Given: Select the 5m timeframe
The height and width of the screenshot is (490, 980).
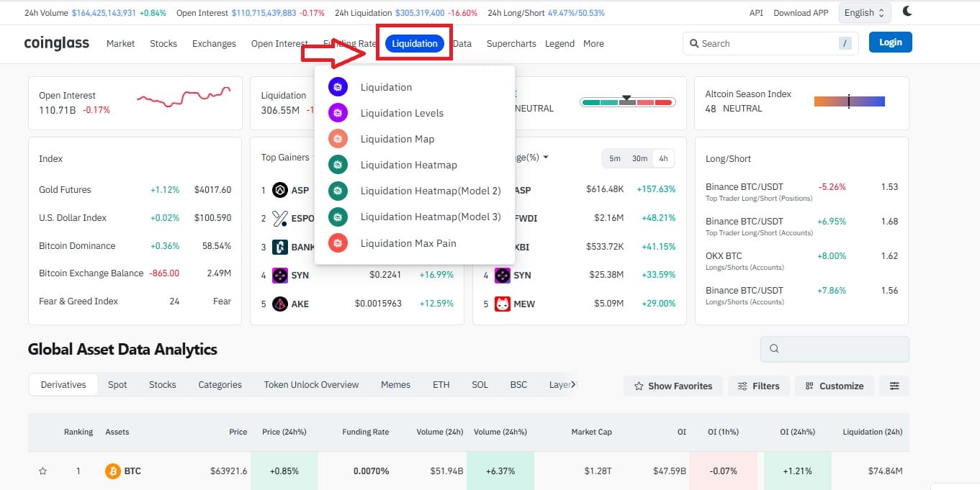Looking at the screenshot, I should (615, 158).
